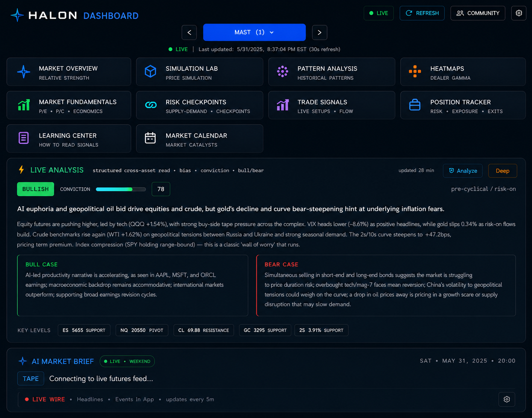This screenshot has width=532, height=418.
Task: Expand the MAST (1) ticker dropdown
Action: 254,32
